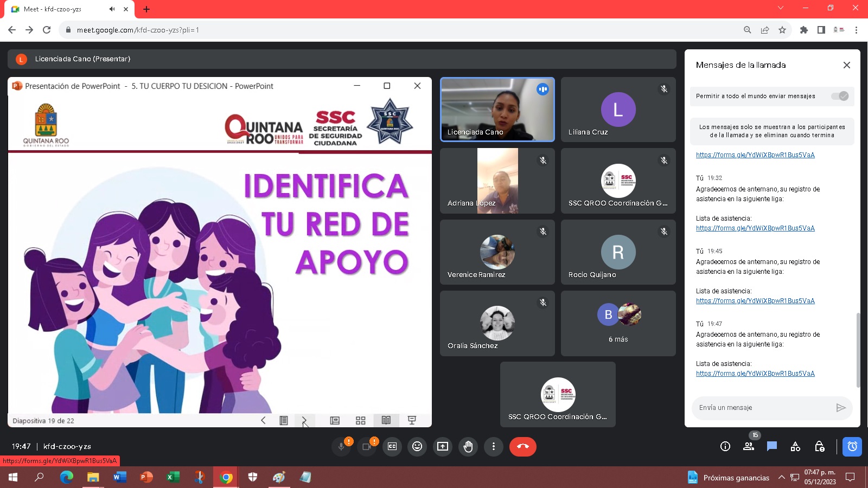
Task: Go to previous slide in PowerPoint presentation
Action: pyautogui.click(x=263, y=420)
